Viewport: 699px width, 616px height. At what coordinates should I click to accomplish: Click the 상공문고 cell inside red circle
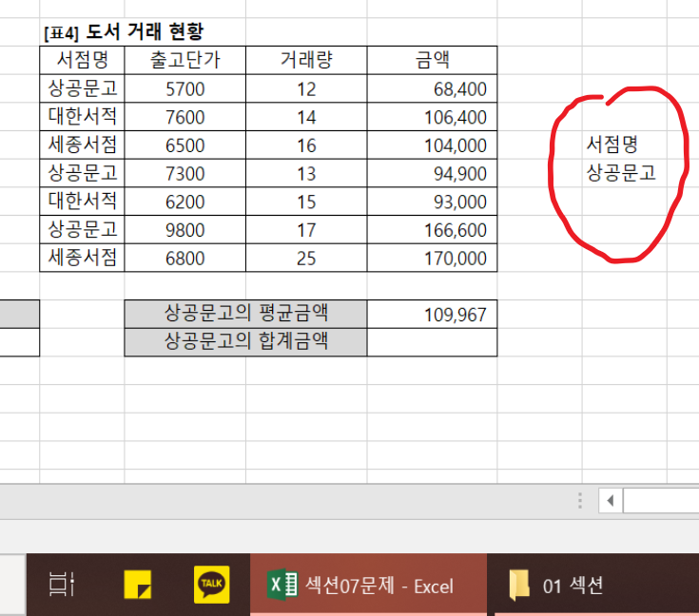621,174
